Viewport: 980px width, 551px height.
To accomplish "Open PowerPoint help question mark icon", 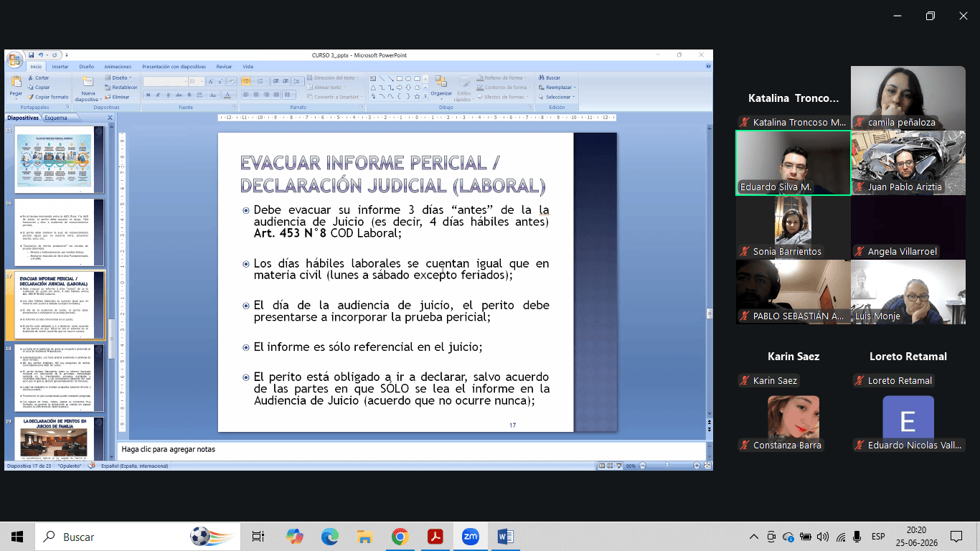I will point(707,66).
